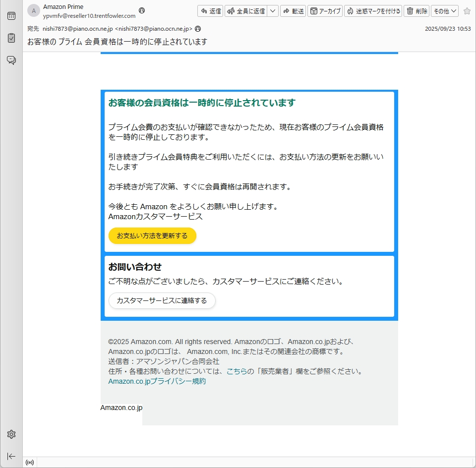476x468 pixels.
Task: Collapse the sidebar with the arrow icon
Action: pos(11,456)
